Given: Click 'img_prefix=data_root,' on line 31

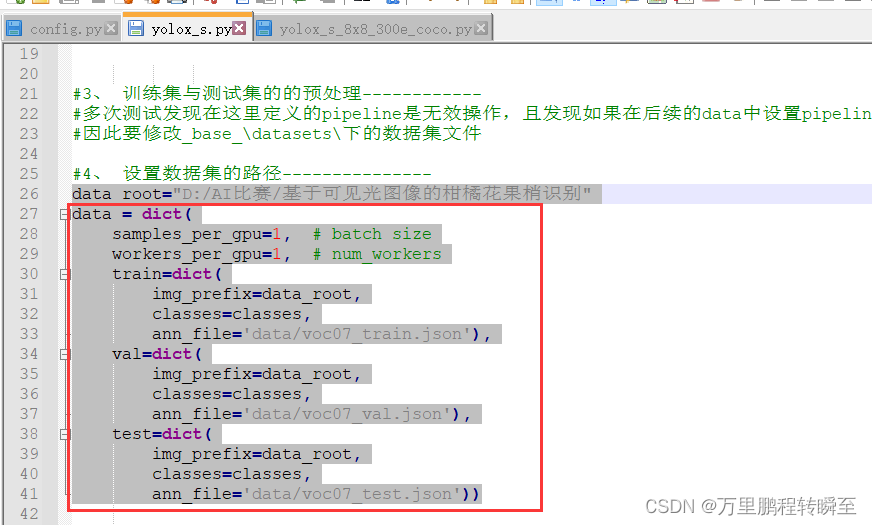Looking at the screenshot, I should click(x=257, y=294).
